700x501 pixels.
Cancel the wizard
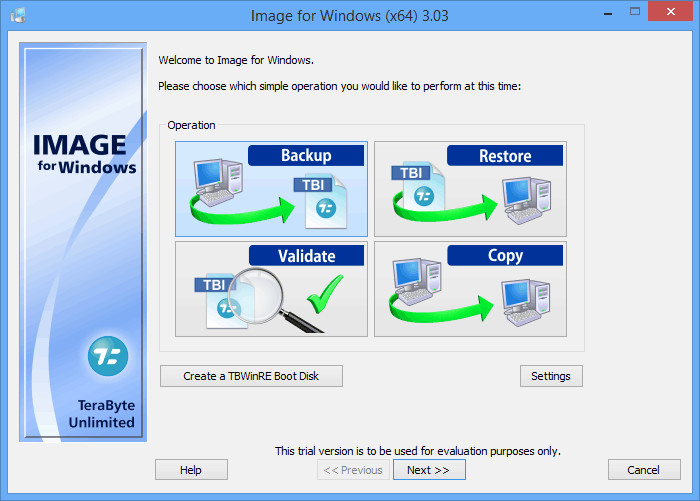(x=644, y=470)
